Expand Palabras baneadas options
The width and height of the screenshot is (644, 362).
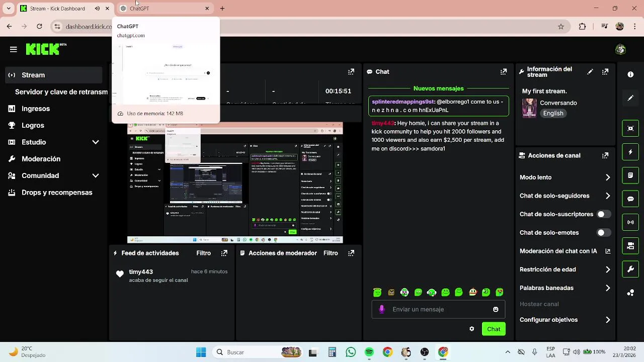tap(608, 288)
